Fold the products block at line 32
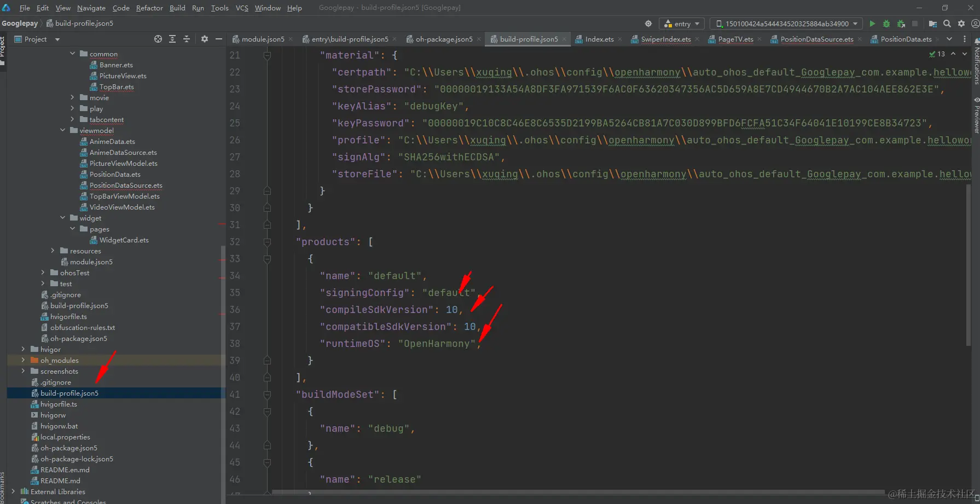Viewport: 980px width, 504px height. (267, 242)
